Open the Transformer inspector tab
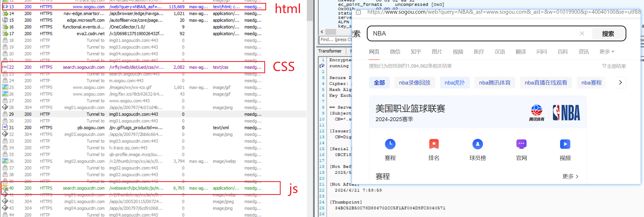This screenshot has width=644, height=217. [x=330, y=51]
